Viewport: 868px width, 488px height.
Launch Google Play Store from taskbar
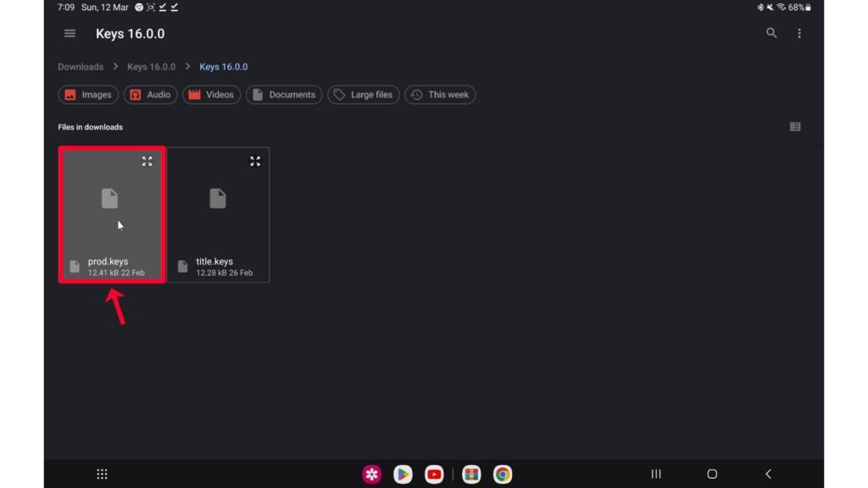(403, 474)
